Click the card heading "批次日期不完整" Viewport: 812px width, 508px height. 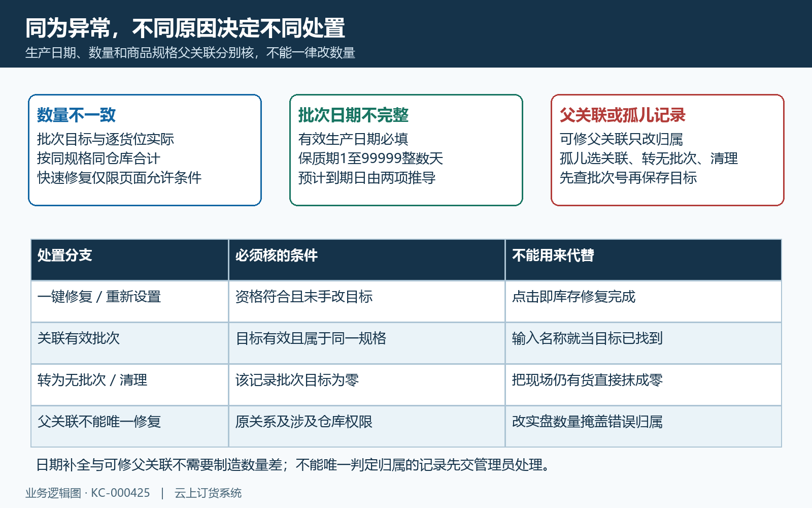tap(353, 115)
